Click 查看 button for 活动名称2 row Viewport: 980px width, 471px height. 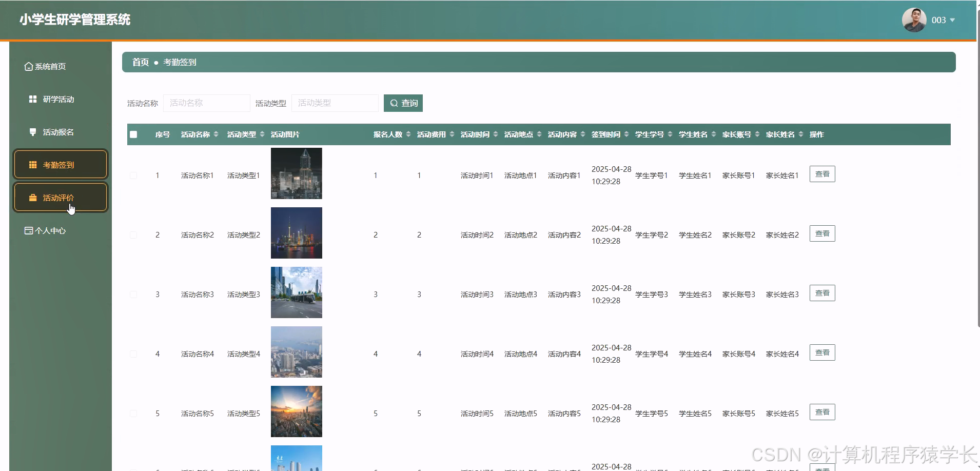(822, 233)
